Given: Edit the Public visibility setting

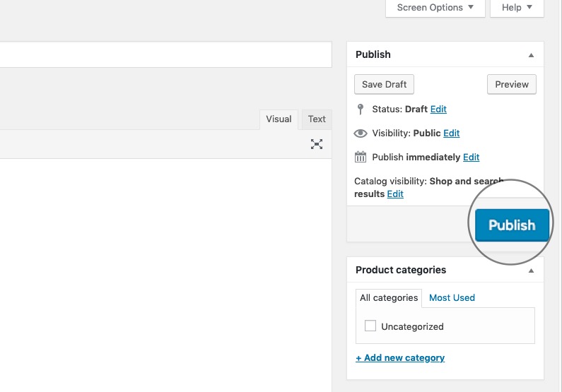Looking at the screenshot, I should [x=451, y=133].
